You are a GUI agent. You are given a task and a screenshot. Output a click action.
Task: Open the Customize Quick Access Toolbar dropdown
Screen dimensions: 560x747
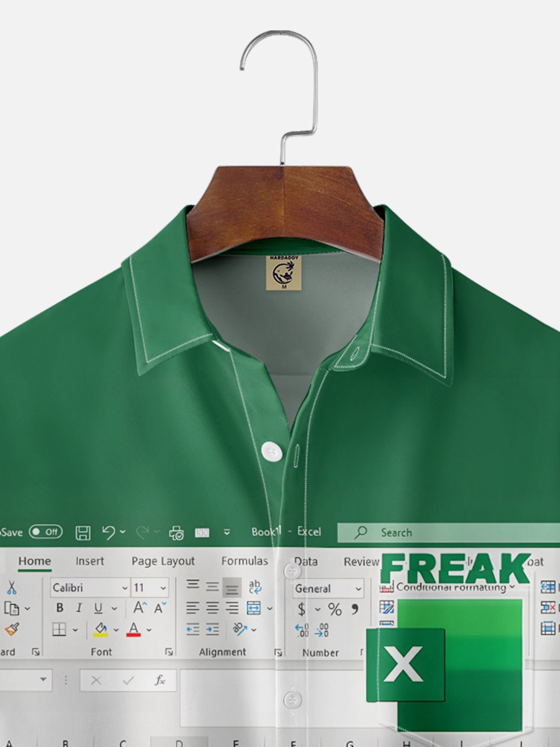click(x=227, y=532)
